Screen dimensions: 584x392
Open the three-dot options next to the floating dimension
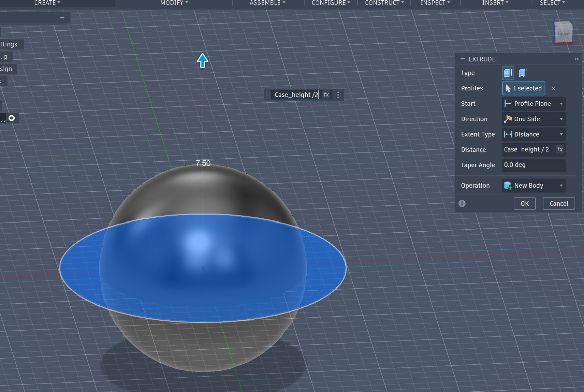click(x=338, y=95)
